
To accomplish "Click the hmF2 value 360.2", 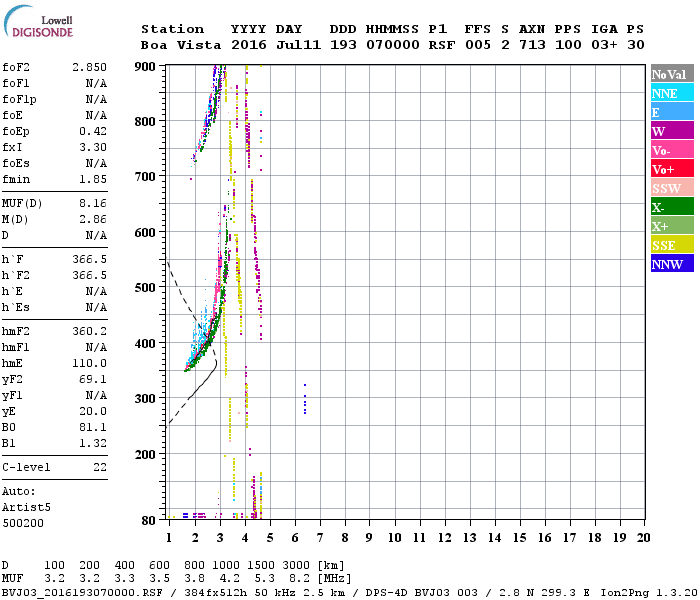I will 89,331.
